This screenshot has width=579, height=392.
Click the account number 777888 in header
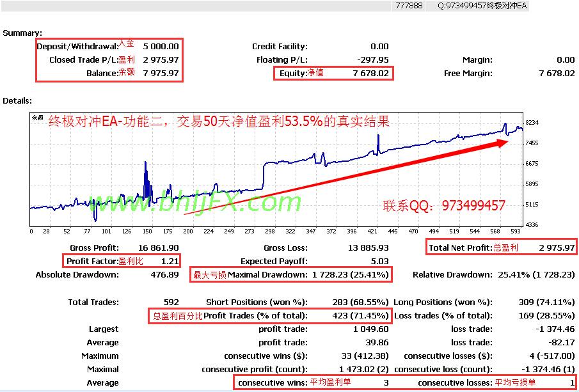tap(409, 6)
